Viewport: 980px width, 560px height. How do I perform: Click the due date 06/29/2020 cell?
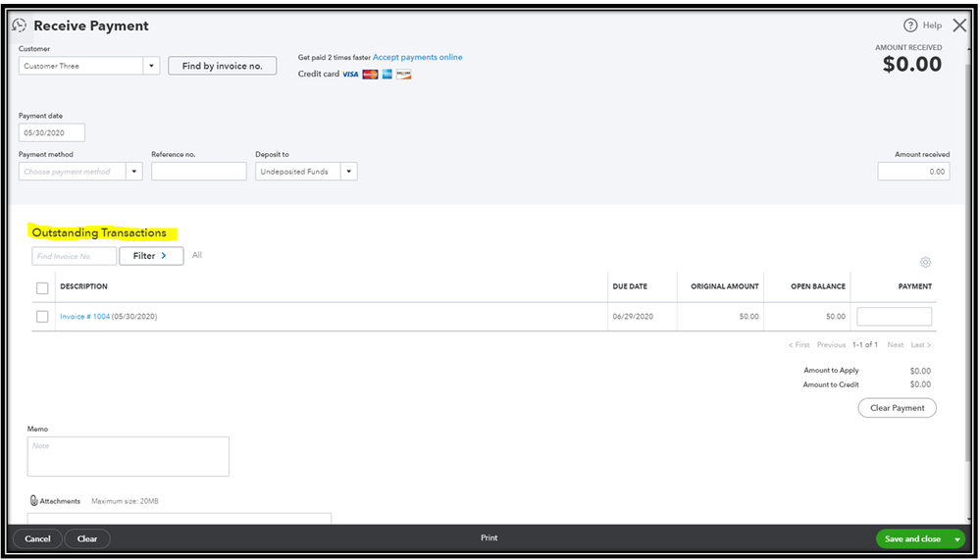(633, 317)
